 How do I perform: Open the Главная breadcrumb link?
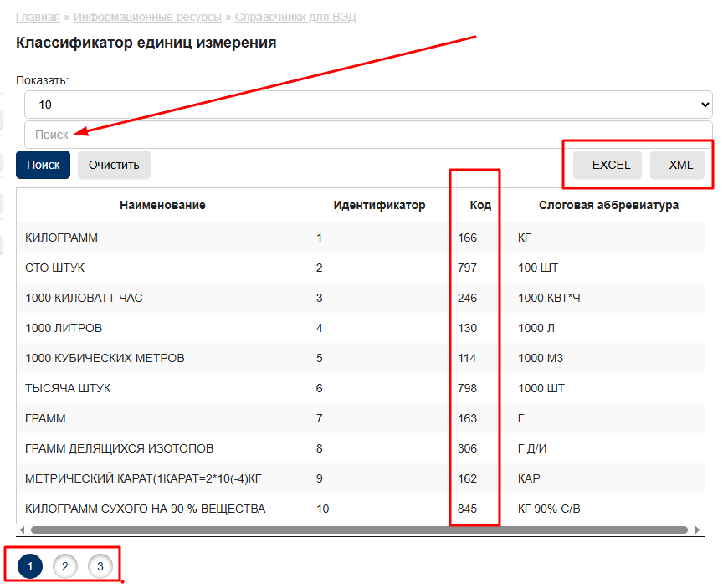coord(38,17)
